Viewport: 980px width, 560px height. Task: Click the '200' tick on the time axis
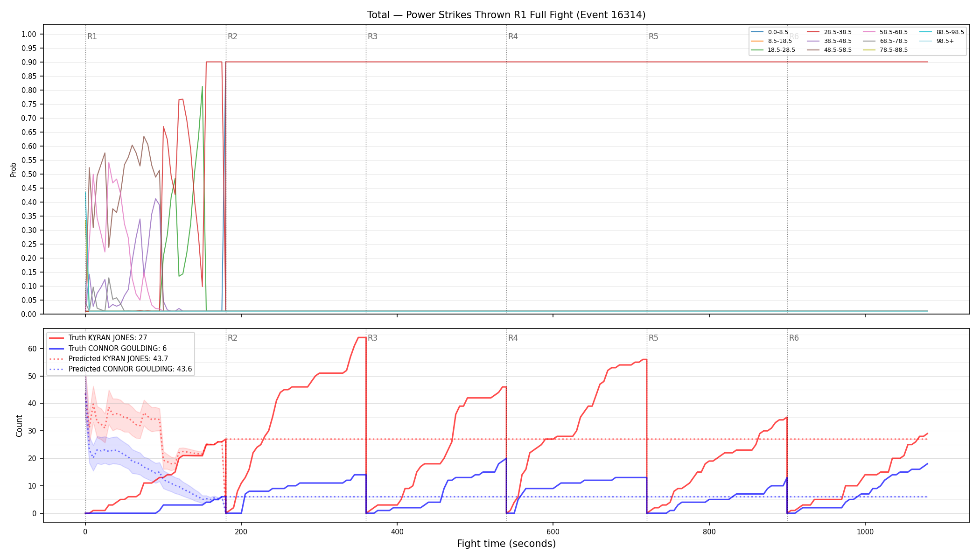pyautogui.click(x=241, y=532)
